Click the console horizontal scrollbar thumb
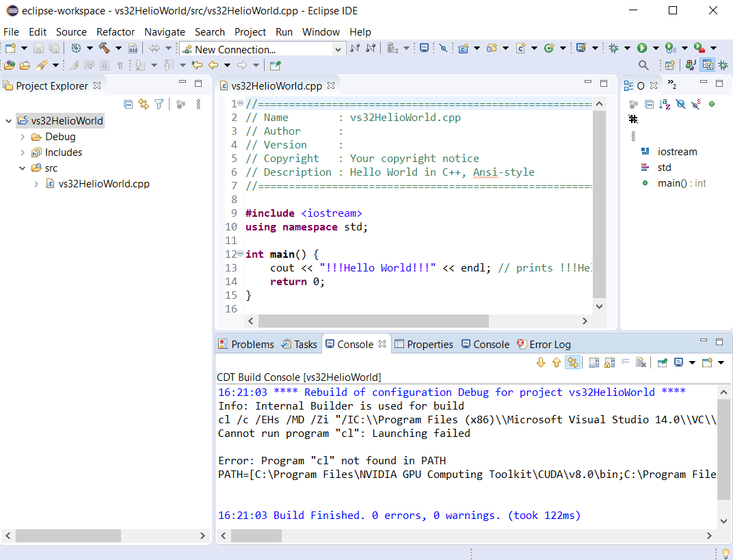733x560 pixels. point(256,535)
